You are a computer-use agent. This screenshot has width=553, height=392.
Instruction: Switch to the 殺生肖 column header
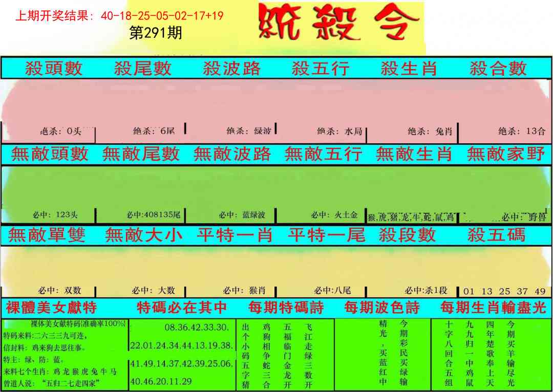tap(409, 68)
